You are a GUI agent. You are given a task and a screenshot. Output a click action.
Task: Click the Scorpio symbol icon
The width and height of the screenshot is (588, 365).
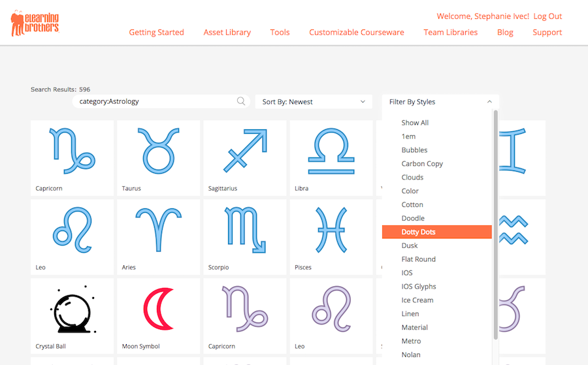245,230
